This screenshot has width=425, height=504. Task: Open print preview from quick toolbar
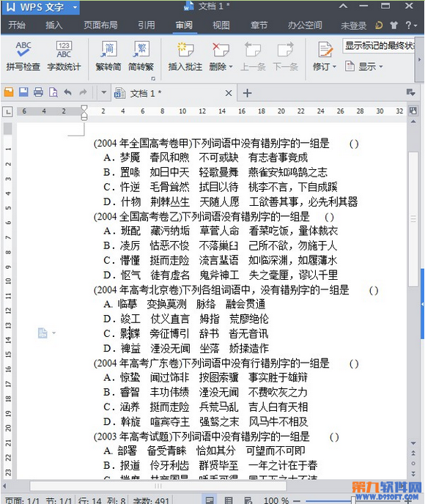(53, 92)
